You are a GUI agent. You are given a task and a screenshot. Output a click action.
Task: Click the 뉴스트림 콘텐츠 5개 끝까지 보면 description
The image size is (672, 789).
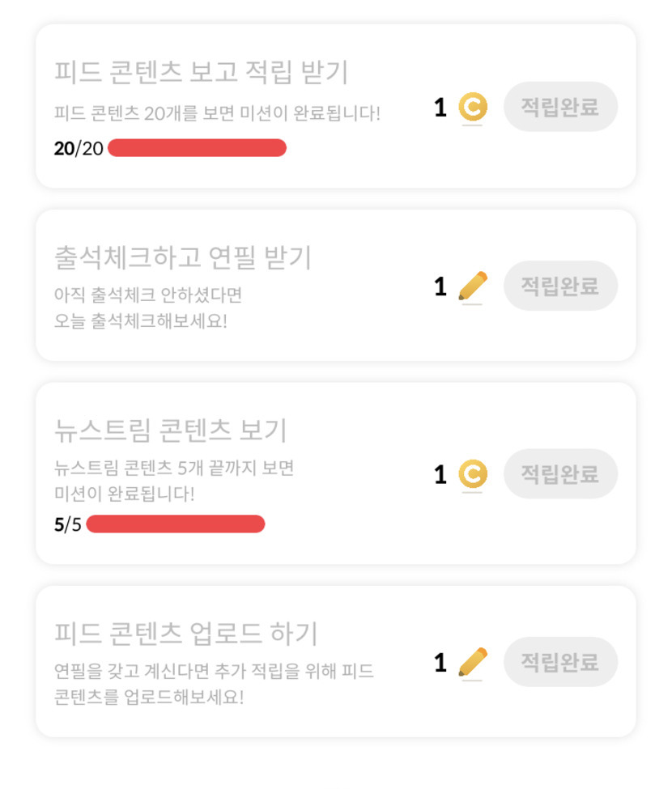173,468
